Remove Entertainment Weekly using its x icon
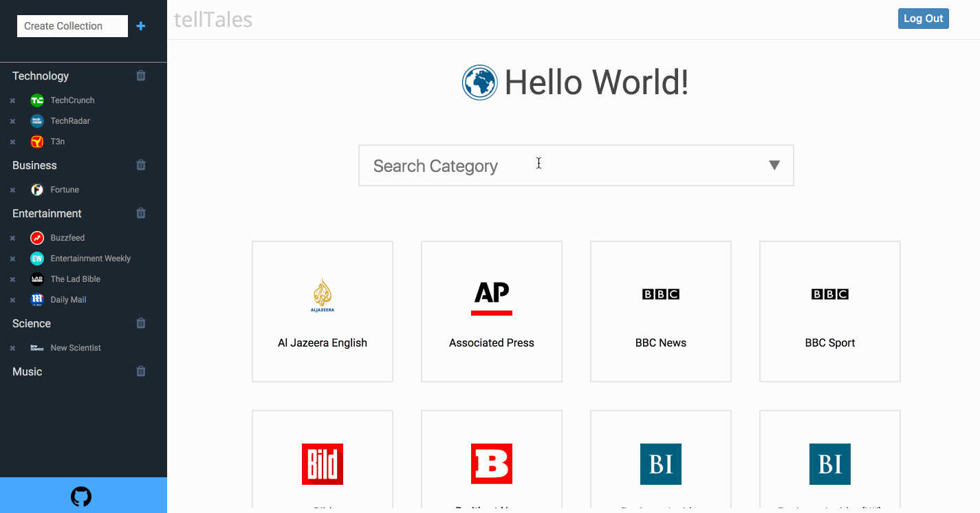The width and height of the screenshot is (980, 513). tap(12, 259)
